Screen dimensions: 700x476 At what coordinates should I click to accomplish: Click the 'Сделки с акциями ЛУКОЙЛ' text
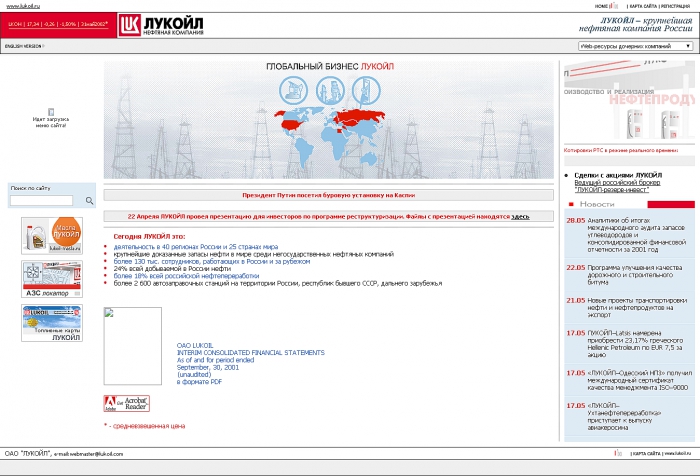tap(618, 175)
